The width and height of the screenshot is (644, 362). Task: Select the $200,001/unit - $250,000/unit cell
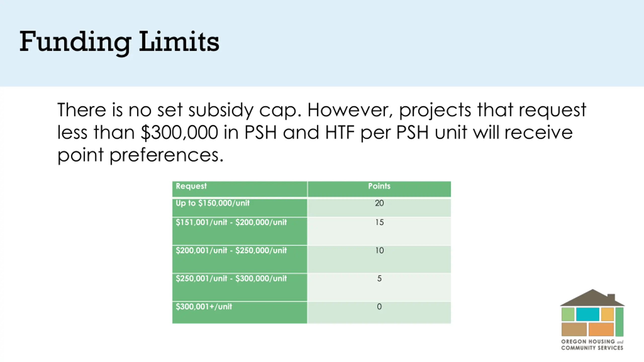[239, 259]
